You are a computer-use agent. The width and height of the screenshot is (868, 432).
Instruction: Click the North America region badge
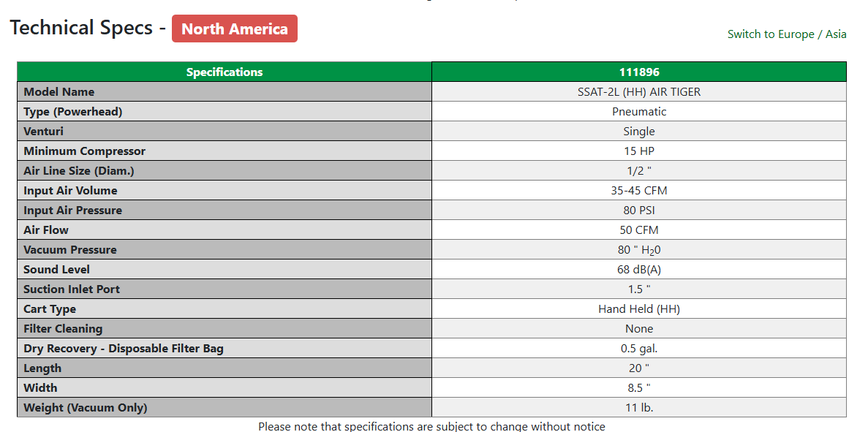click(x=235, y=29)
